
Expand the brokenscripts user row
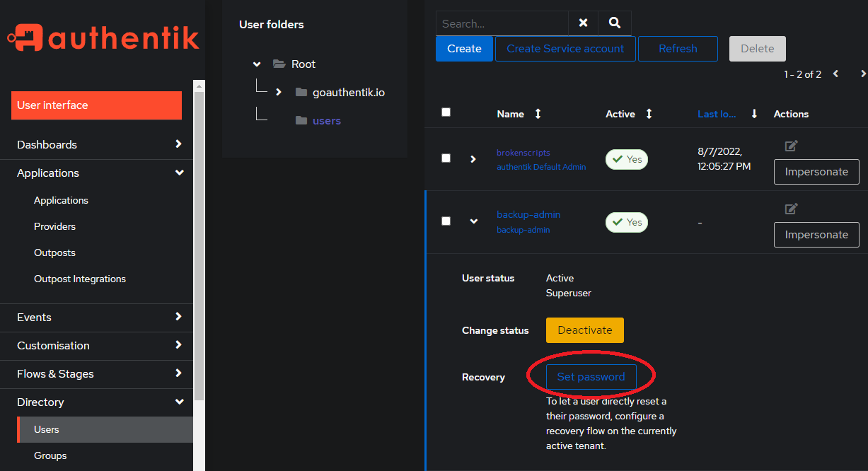coord(473,159)
